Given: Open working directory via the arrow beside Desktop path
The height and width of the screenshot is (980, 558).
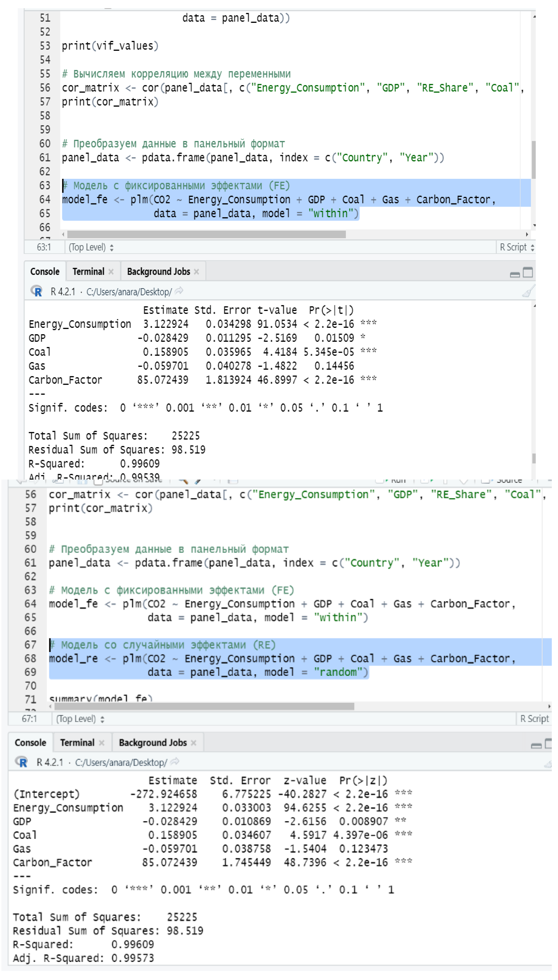Looking at the screenshot, I should (x=178, y=291).
